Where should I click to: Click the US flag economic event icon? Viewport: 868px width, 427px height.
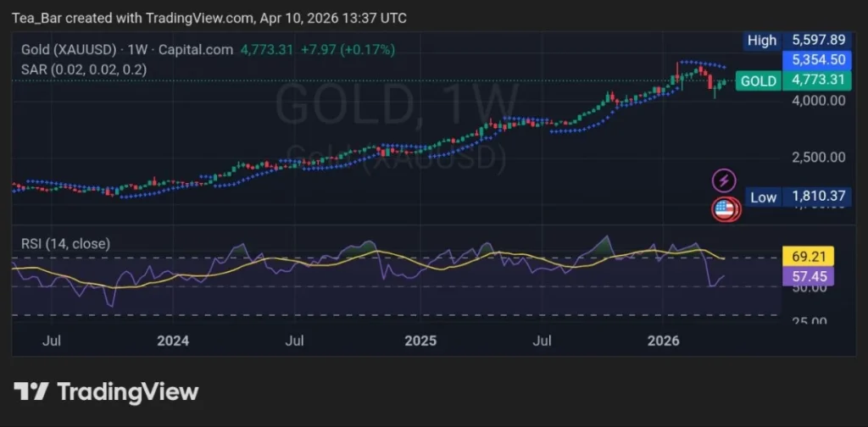coord(723,208)
